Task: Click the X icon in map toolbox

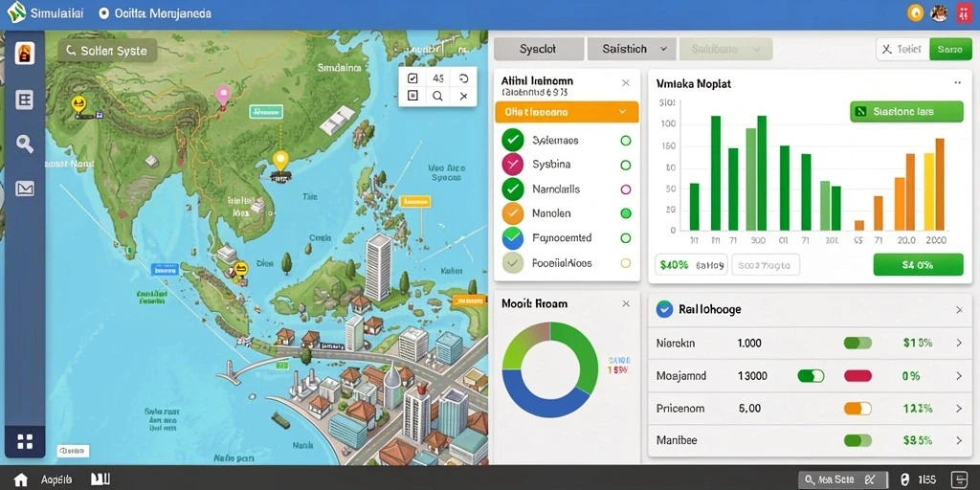Action: 463,97
